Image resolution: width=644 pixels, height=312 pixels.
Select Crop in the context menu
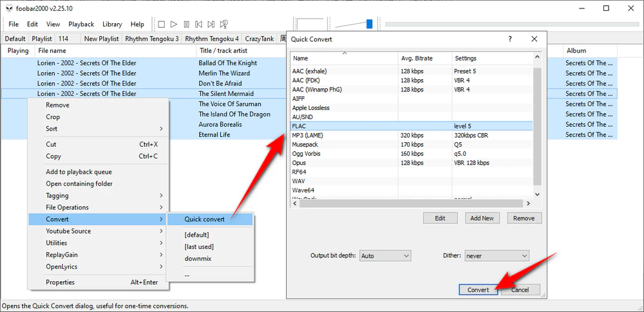(x=99, y=117)
